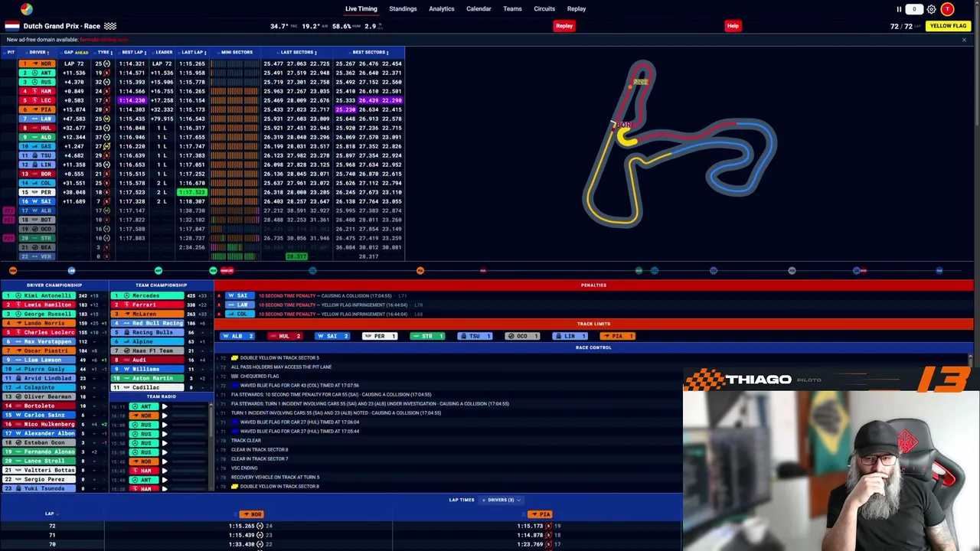The image size is (980, 551).
Task: Select the PER badge in the timing table
Action: click(38, 192)
